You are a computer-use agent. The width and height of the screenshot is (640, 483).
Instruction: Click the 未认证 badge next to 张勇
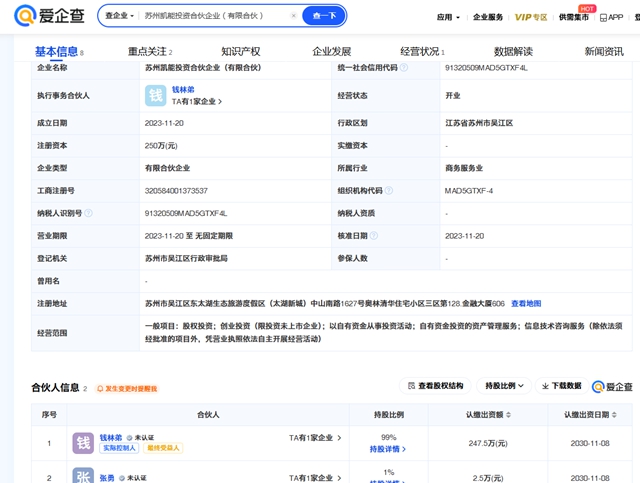click(133, 478)
